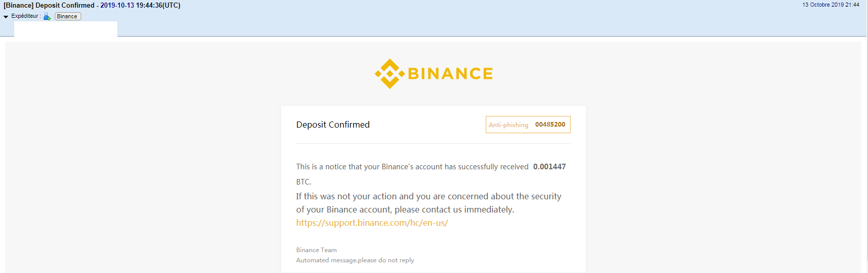The image size is (868, 273).
Task: Click the blank sender address field
Action: 65,29
